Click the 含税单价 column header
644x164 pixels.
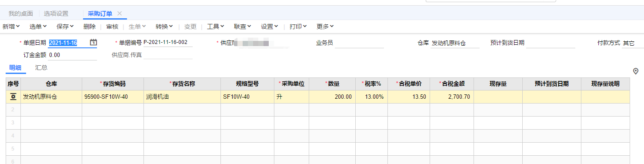tap(409, 84)
